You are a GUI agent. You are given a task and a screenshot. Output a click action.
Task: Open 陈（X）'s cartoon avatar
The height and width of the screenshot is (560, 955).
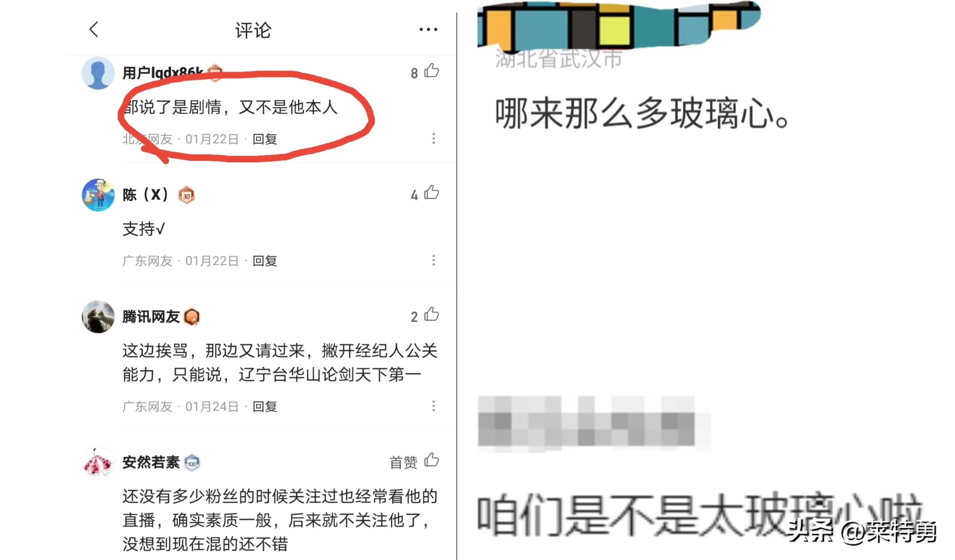click(x=98, y=195)
